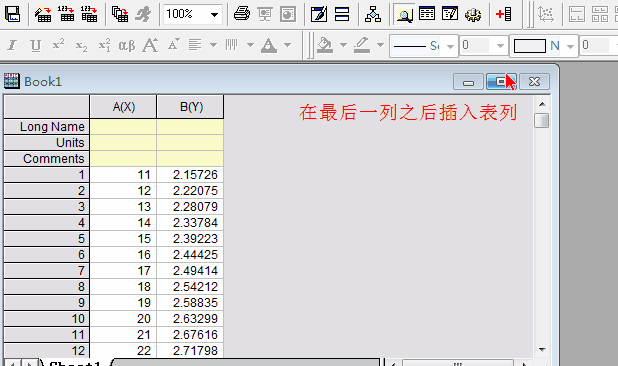This screenshot has height=366, width=618.
Task: Click the greyed Send to PowerPoint icon
Action: pyautogui.click(x=288, y=14)
